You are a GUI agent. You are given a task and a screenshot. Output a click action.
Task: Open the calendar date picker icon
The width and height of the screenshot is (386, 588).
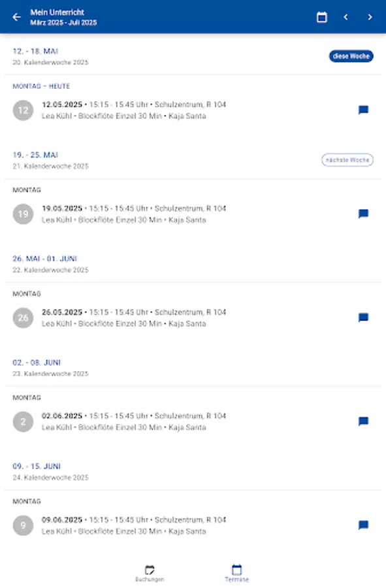pos(321,17)
